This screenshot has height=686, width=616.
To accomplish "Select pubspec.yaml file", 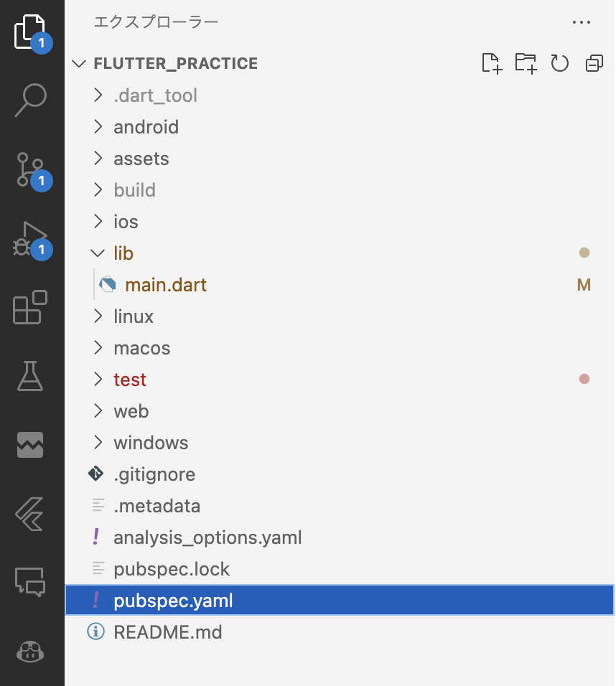I will [340, 600].
